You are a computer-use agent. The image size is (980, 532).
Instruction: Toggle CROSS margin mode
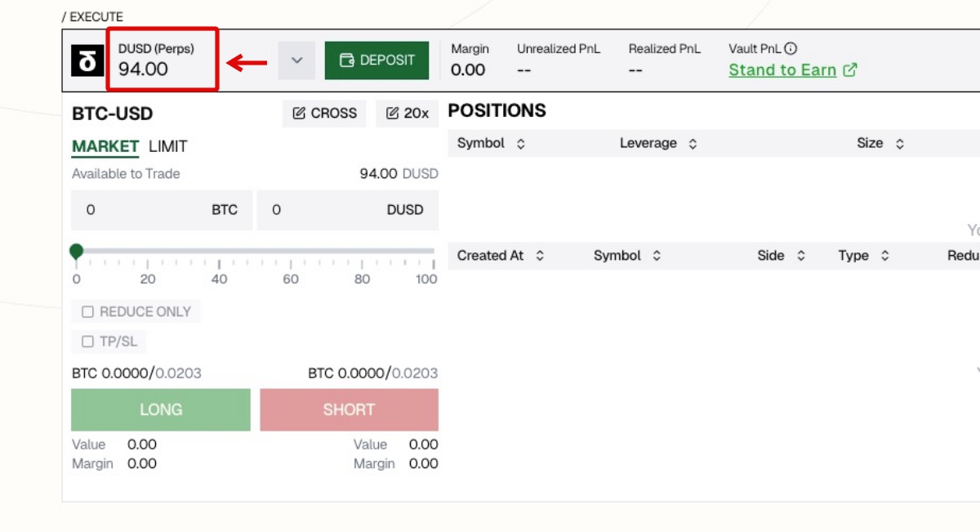[x=324, y=114]
